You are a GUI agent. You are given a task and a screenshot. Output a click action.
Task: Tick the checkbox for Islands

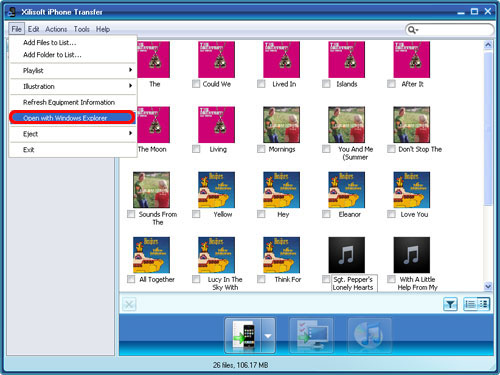pyautogui.click(x=326, y=84)
